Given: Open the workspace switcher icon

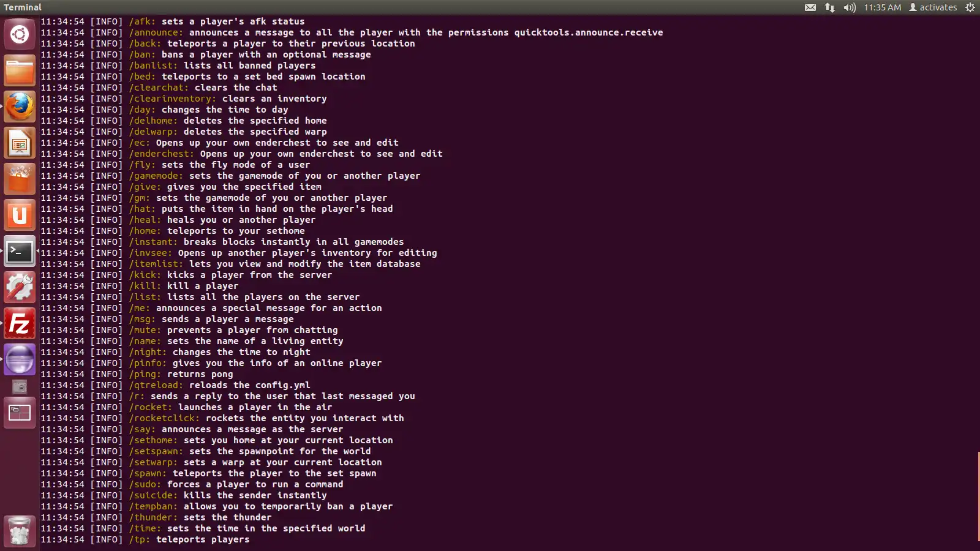Looking at the screenshot, I should coord(20,413).
